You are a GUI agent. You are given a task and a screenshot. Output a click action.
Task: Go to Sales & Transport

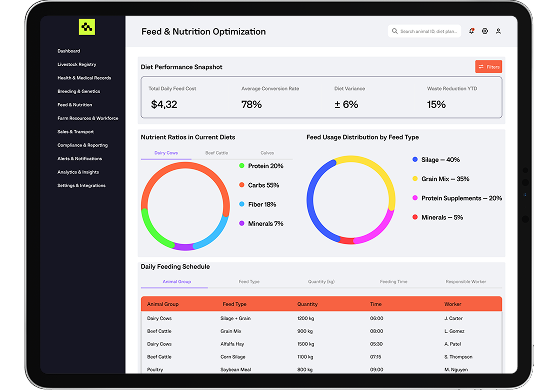[76, 132]
